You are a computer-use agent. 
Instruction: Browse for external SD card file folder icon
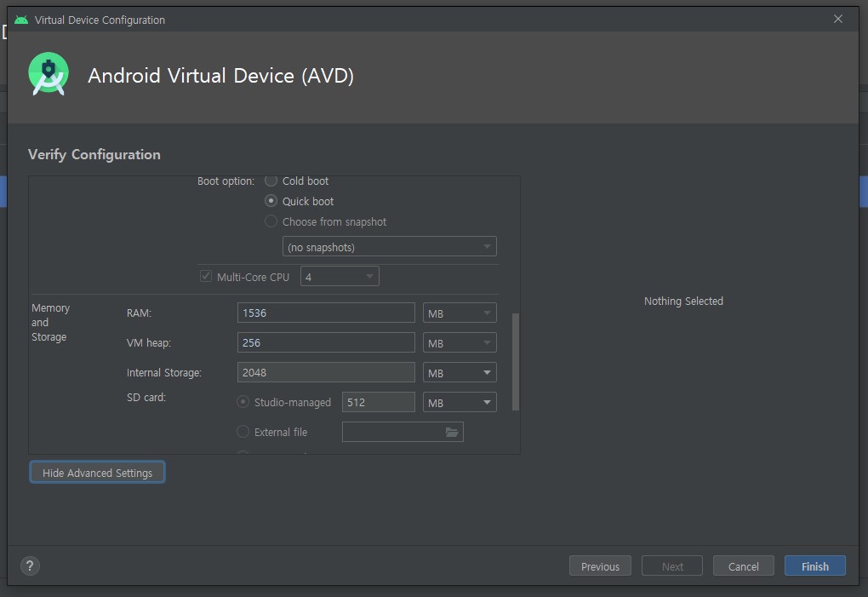(452, 432)
